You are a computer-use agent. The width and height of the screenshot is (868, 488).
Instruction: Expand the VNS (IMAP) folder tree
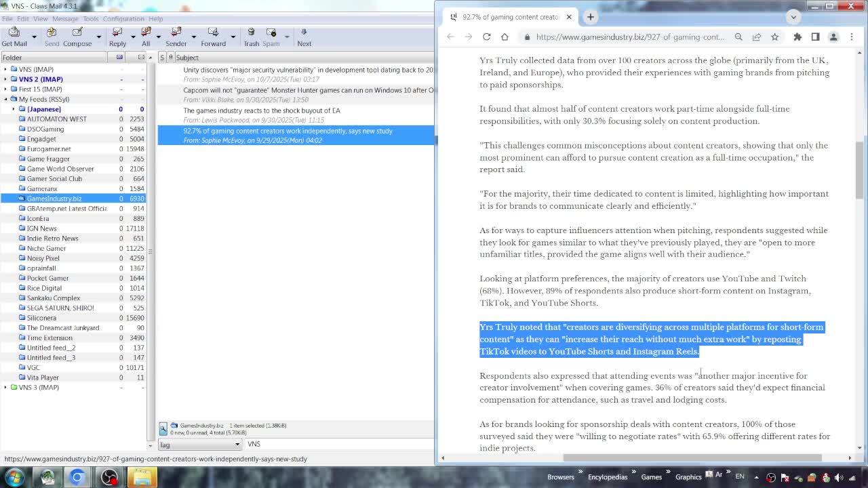pos(5,69)
